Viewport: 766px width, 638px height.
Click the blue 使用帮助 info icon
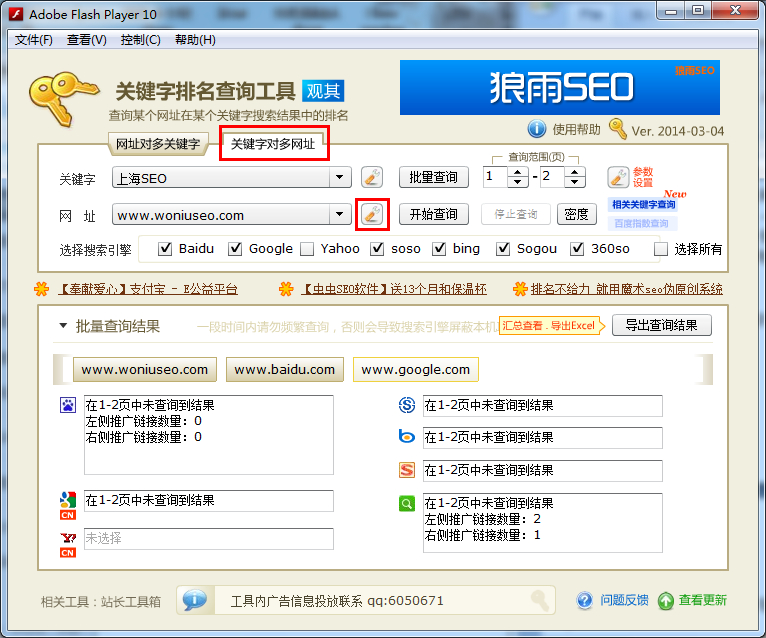tap(537, 129)
